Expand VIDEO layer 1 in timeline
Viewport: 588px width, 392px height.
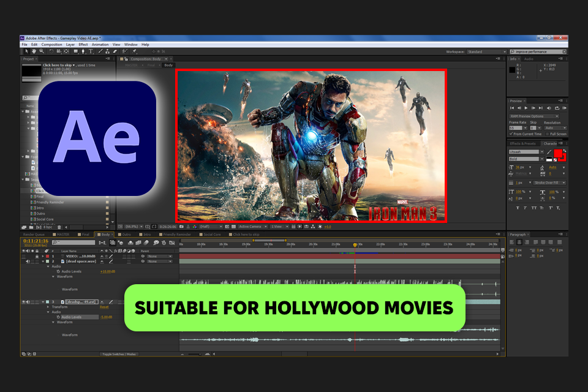[43, 256]
